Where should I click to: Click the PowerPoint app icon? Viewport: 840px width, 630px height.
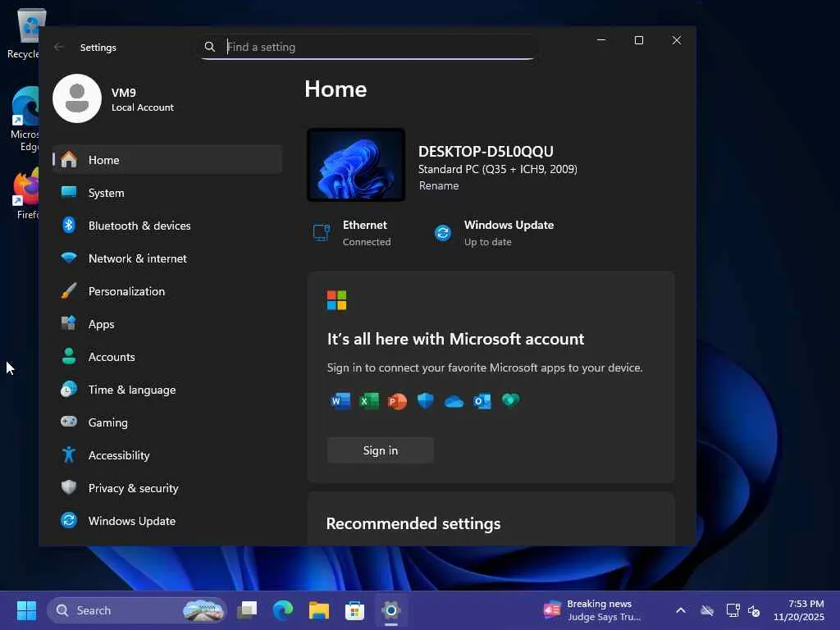(397, 400)
